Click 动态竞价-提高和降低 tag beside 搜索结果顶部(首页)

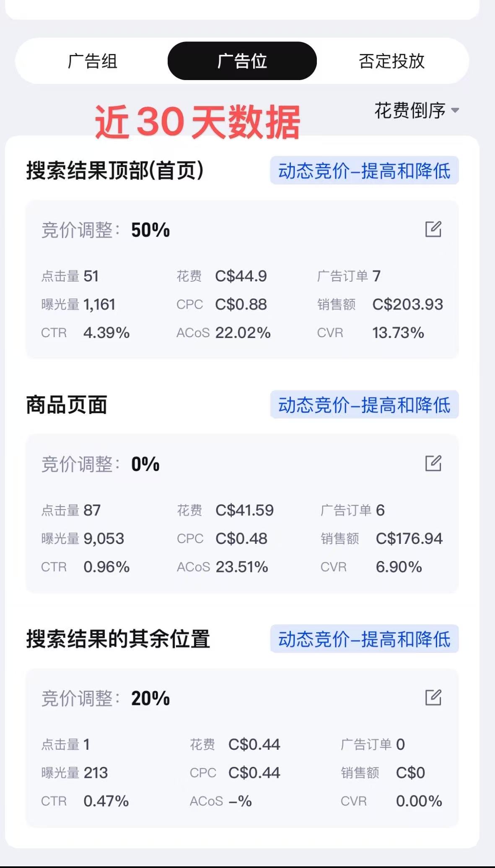pyautogui.click(x=364, y=171)
